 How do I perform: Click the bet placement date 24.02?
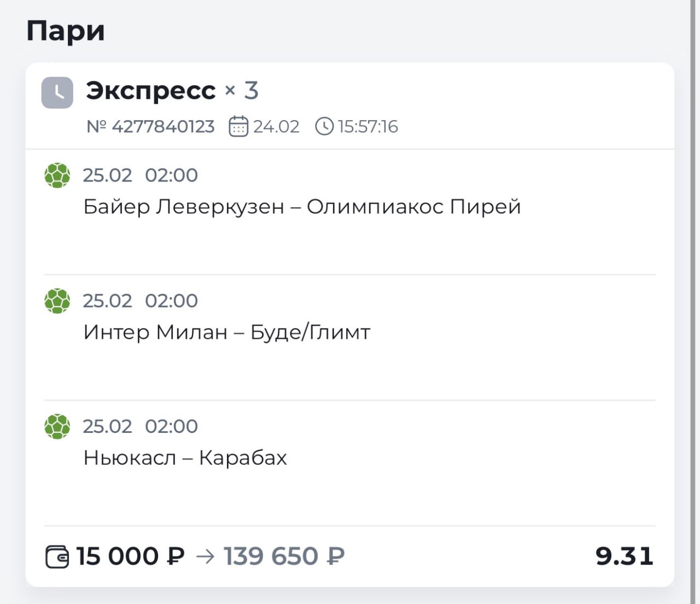pyautogui.click(x=276, y=127)
